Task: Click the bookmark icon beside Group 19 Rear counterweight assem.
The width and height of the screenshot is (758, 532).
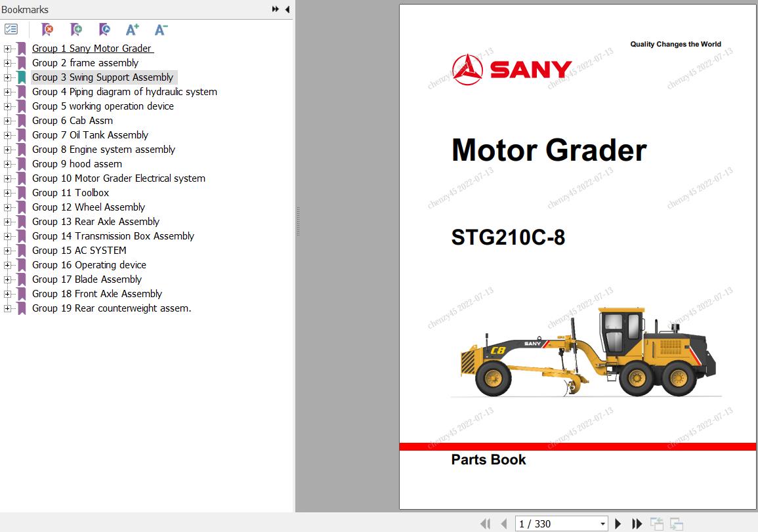Action: (22, 308)
